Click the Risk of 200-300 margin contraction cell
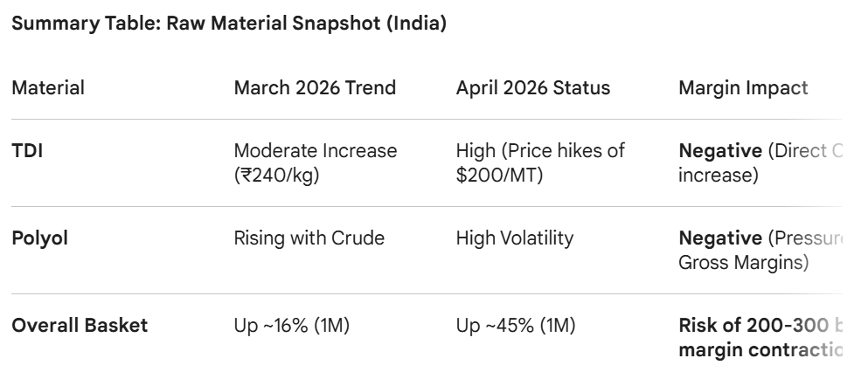Image resolution: width=868 pixels, height=379 pixels. pos(760,337)
